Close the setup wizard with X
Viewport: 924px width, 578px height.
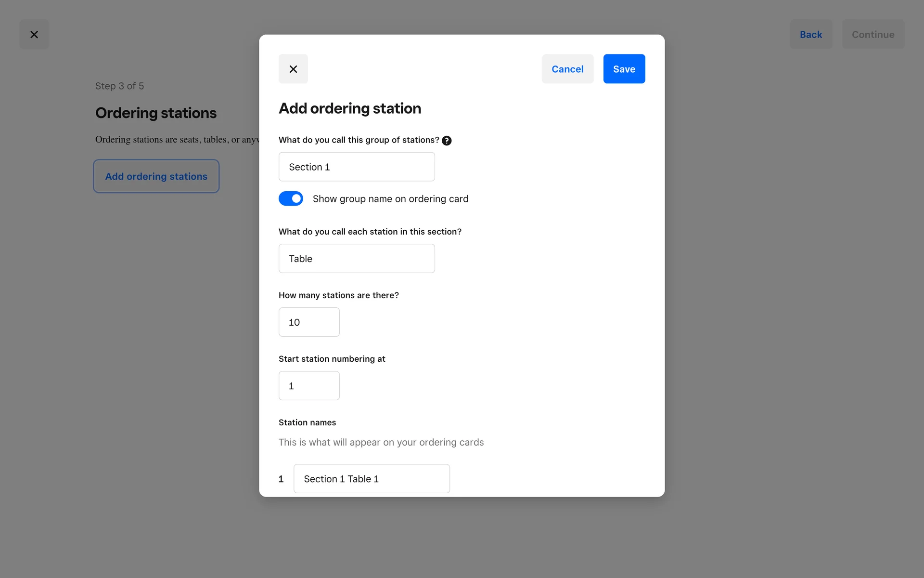tap(34, 34)
